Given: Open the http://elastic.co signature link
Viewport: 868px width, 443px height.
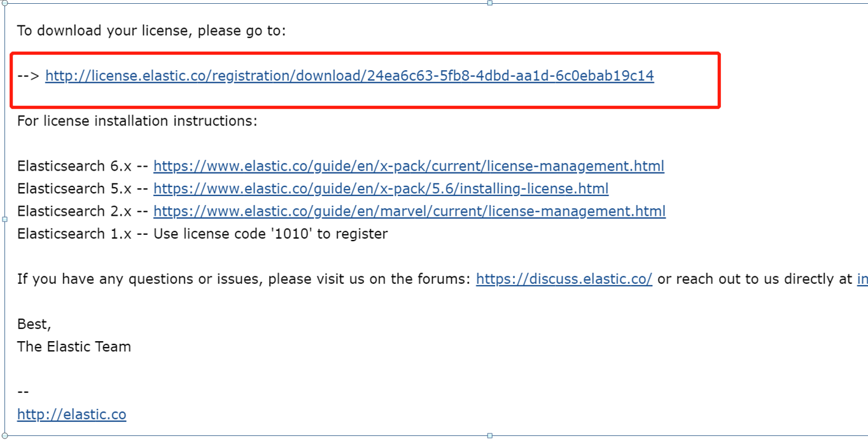Looking at the screenshot, I should click(x=71, y=414).
